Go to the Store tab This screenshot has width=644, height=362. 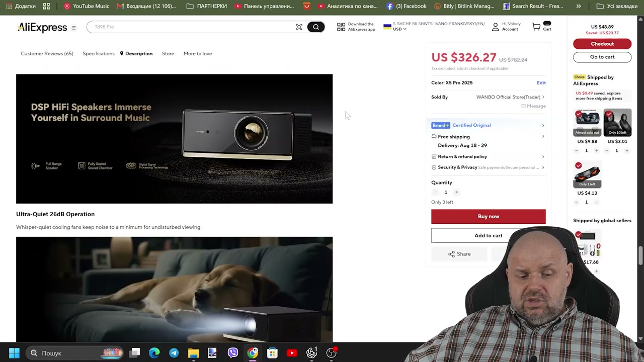coord(168,53)
